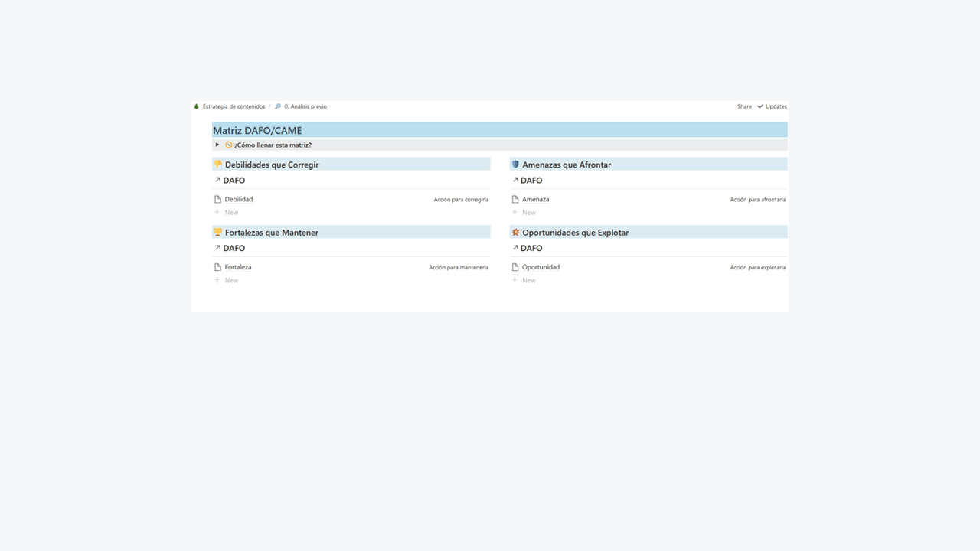Add New row under Oportunidad

[524, 280]
